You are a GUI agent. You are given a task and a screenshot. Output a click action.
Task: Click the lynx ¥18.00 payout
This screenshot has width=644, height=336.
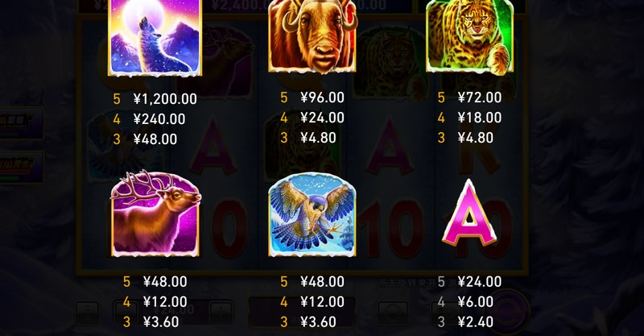[x=480, y=118]
